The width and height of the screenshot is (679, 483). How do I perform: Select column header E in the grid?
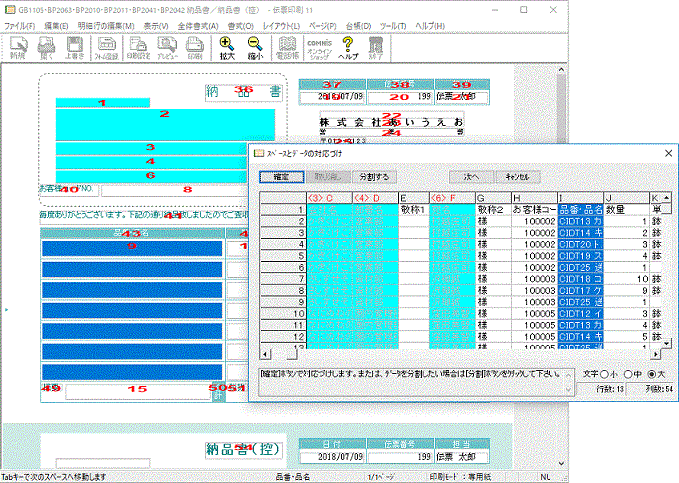414,198
